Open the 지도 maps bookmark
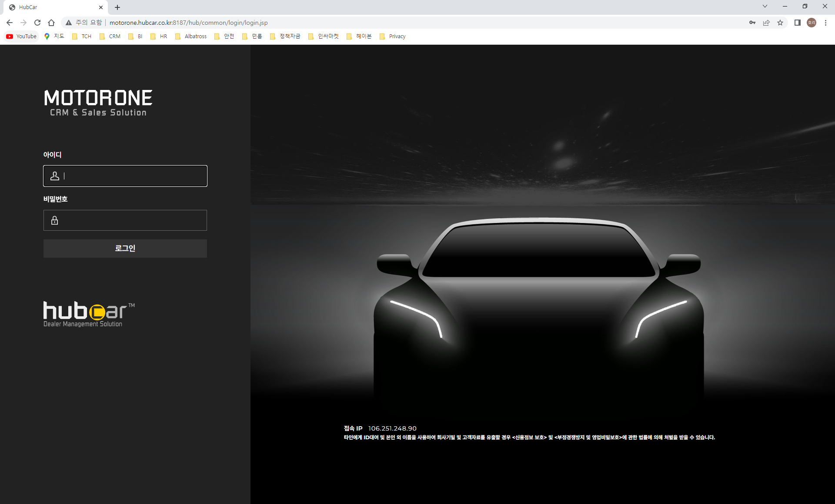The image size is (835, 504). pyautogui.click(x=54, y=36)
